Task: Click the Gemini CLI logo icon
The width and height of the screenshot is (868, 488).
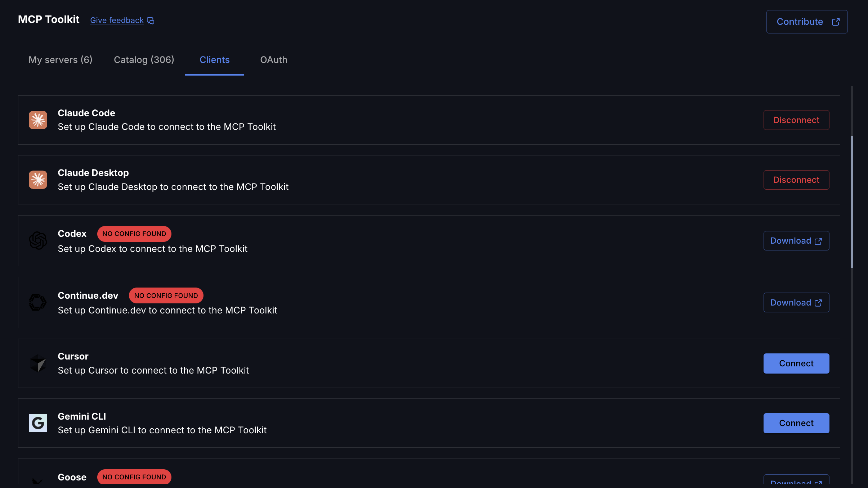Action: tap(38, 423)
